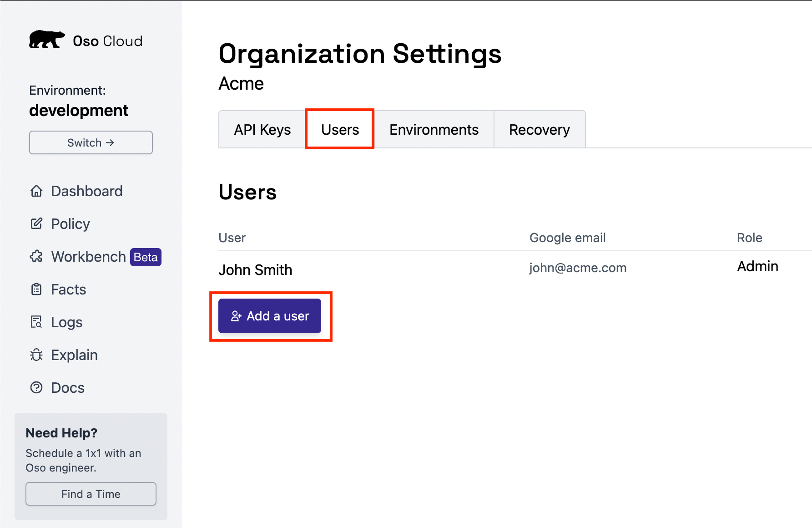Click the Admin role for John Smith

pos(757,266)
